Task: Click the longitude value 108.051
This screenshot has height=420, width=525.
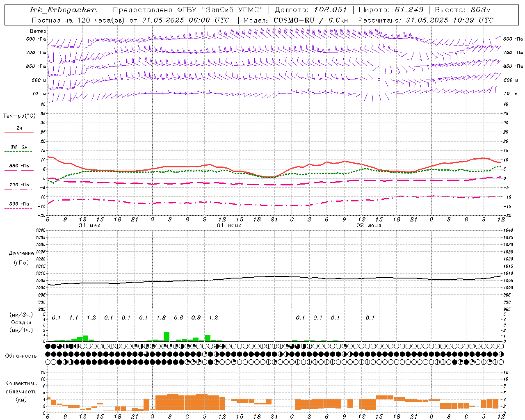Action: coord(331,10)
